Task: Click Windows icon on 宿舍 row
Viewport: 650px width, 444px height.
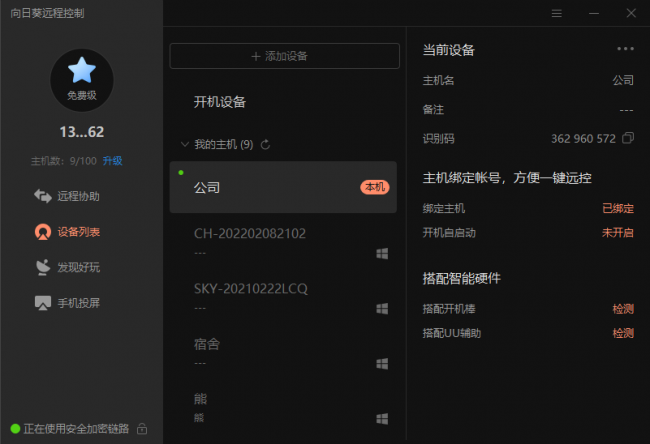Action: 382,364
